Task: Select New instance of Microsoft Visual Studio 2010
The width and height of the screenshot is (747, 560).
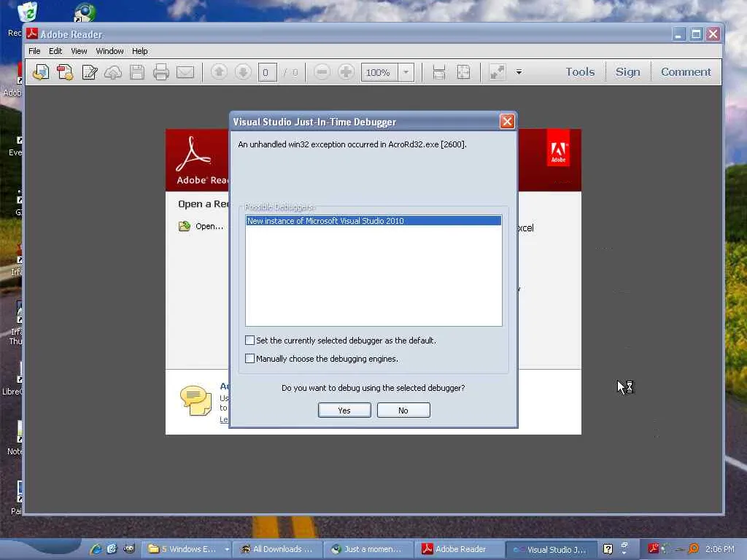Action: [373, 221]
